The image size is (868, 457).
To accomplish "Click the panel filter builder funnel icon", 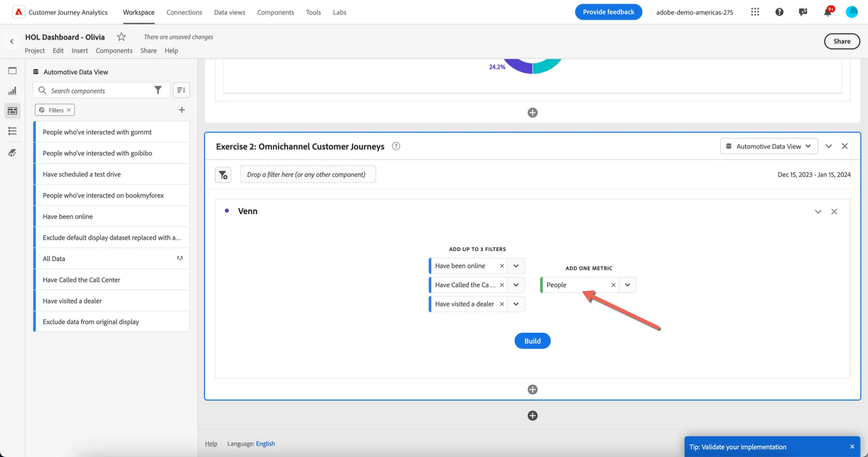I will tap(223, 175).
